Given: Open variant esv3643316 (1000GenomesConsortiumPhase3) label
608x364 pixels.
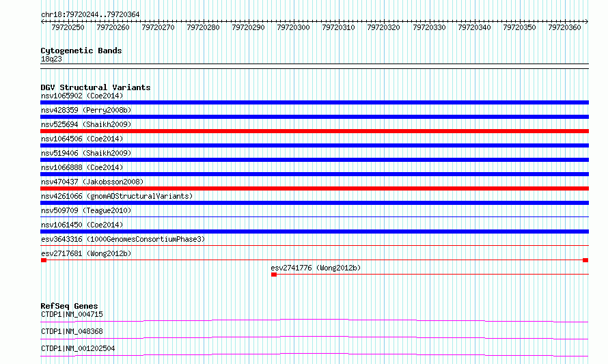Looking at the screenshot, I should (x=123, y=239).
